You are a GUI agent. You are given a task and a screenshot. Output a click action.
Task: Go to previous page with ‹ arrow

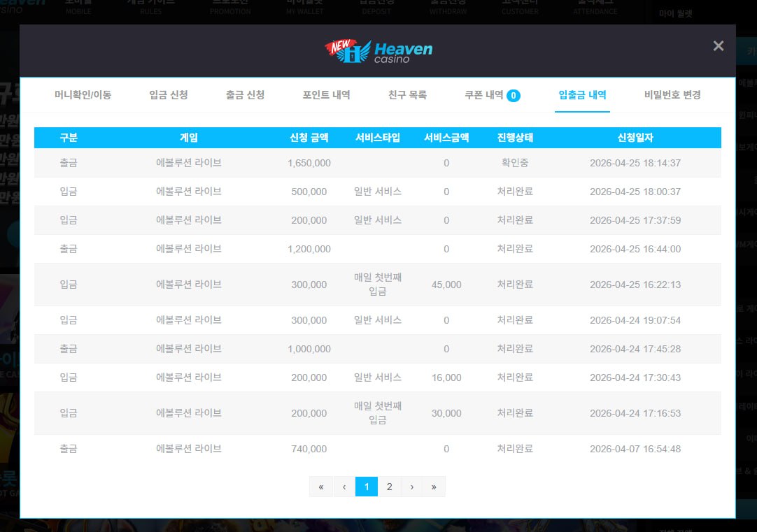pyautogui.click(x=344, y=487)
